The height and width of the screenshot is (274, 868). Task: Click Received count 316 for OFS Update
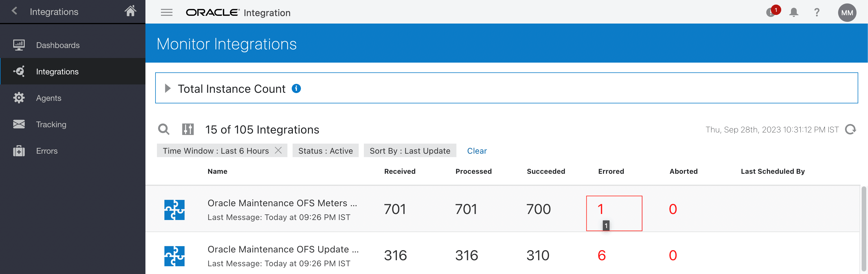coord(395,256)
